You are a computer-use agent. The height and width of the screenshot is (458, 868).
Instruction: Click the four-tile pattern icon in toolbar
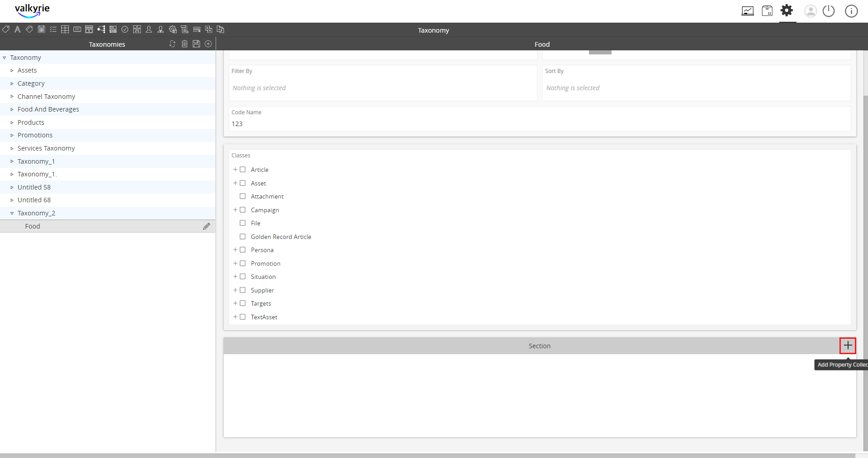[113, 29]
